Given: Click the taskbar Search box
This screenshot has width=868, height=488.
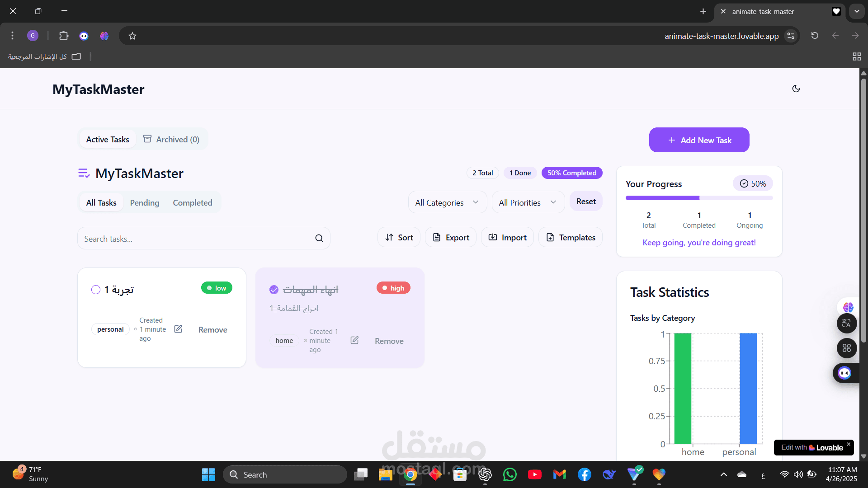Looking at the screenshot, I should (x=285, y=474).
